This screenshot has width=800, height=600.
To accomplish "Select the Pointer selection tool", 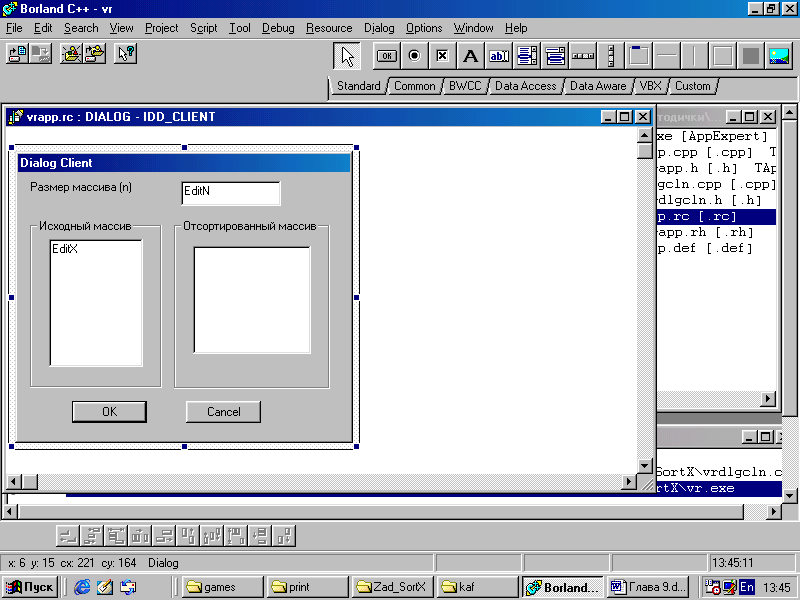I will (x=347, y=56).
